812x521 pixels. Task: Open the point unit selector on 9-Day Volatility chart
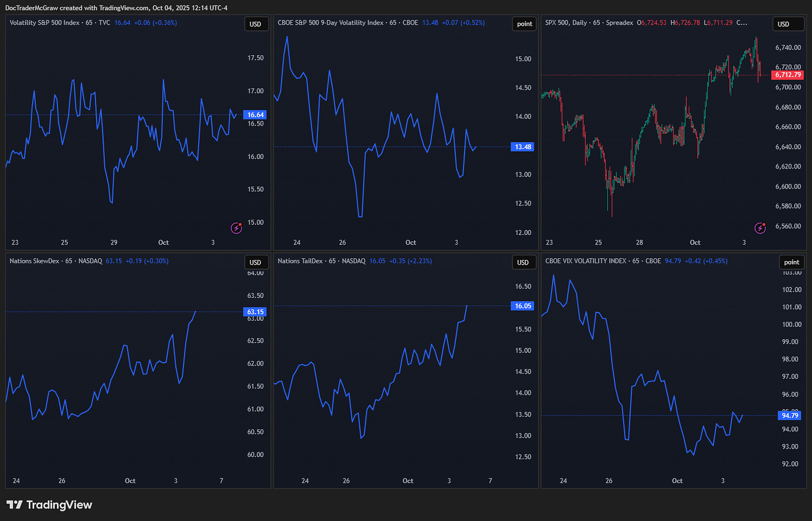point(524,24)
